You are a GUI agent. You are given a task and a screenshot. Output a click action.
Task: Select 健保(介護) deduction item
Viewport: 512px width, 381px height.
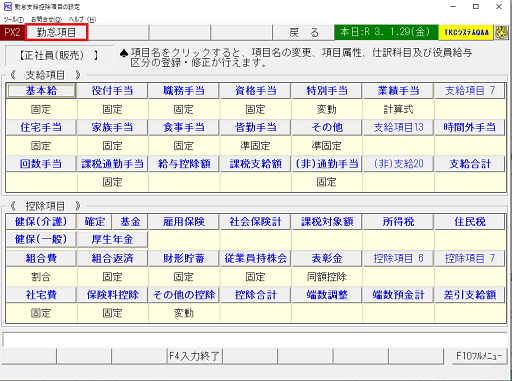[41, 222]
